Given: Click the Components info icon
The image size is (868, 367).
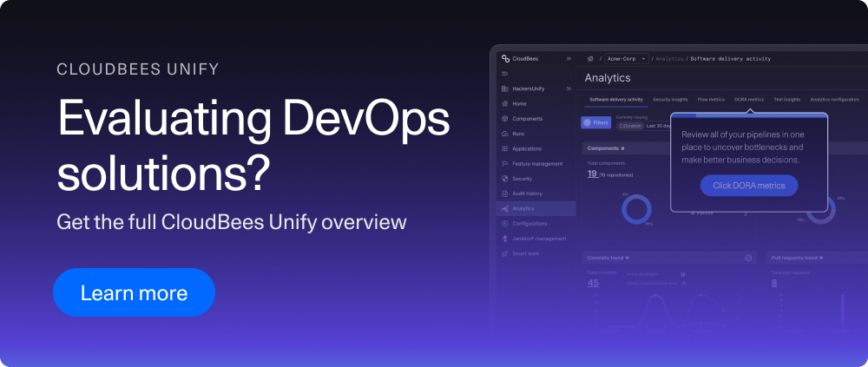Looking at the screenshot, I should 622,148.
